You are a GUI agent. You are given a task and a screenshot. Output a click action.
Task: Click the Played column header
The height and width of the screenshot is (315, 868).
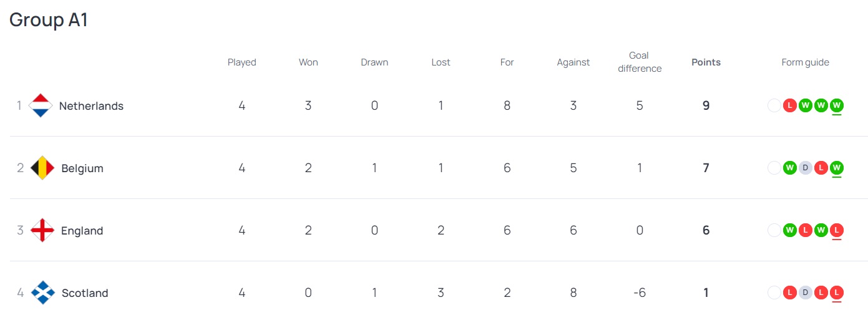click(241, 62)
